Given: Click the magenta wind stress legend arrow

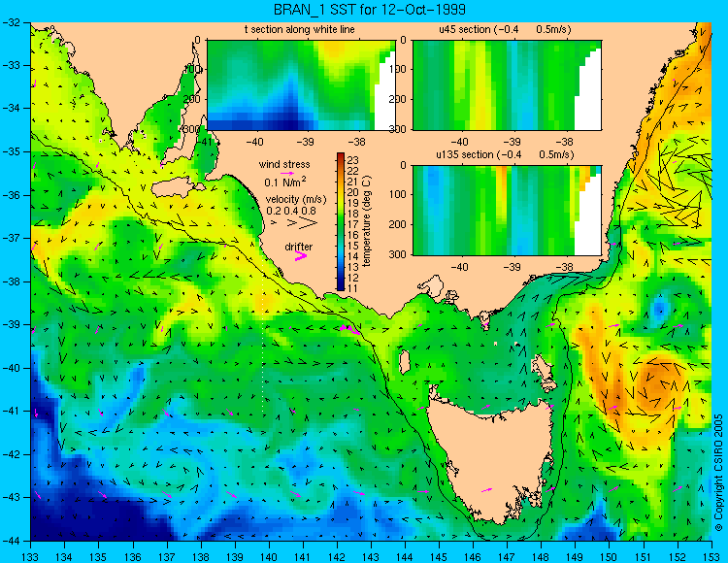Looking at the screenshot, I should click(x=287, y=173).
